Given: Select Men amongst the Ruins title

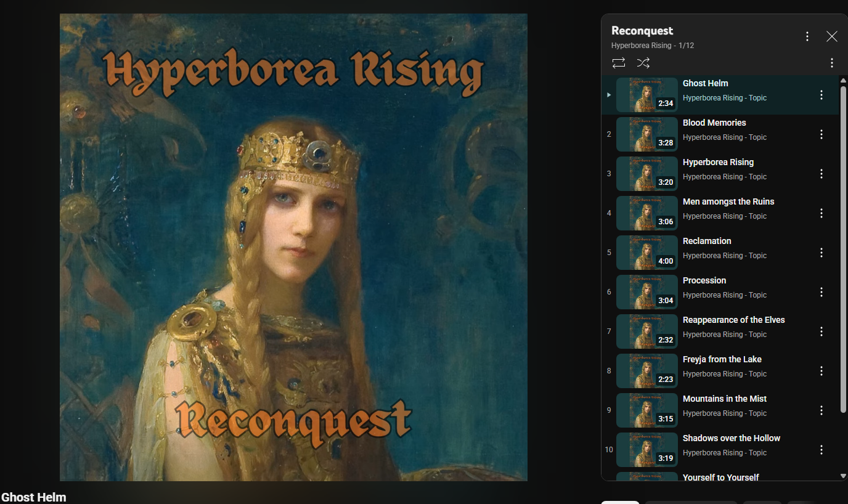Looking at the screenshot, I should (728, 201).
